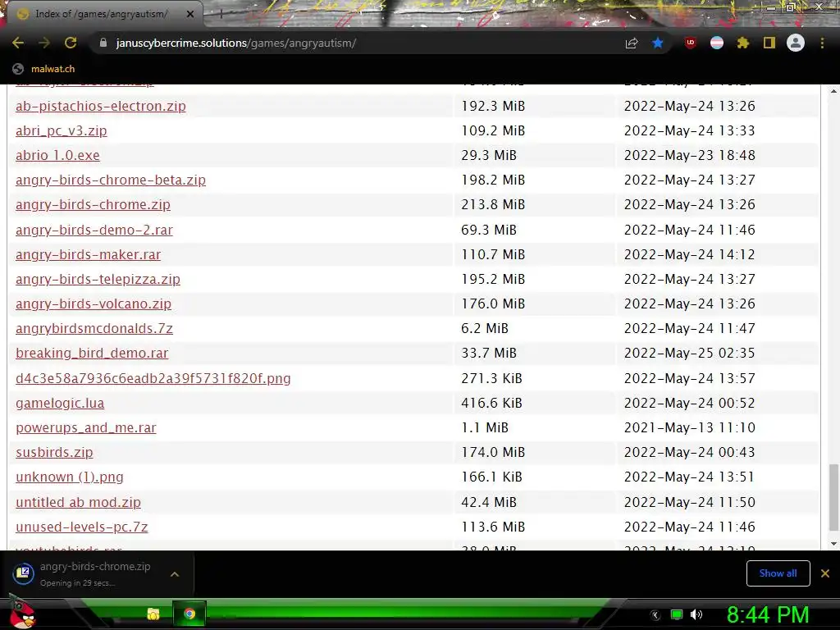Screen dimensions: 840x630
Task: Click the 8:44 PM clock
Action: (767, 614)
